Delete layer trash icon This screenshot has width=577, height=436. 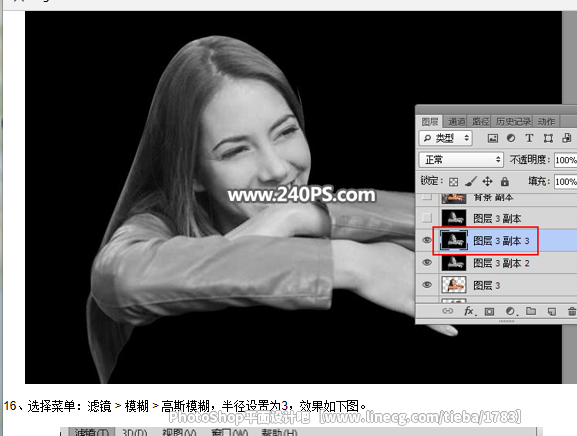[571, 311]
